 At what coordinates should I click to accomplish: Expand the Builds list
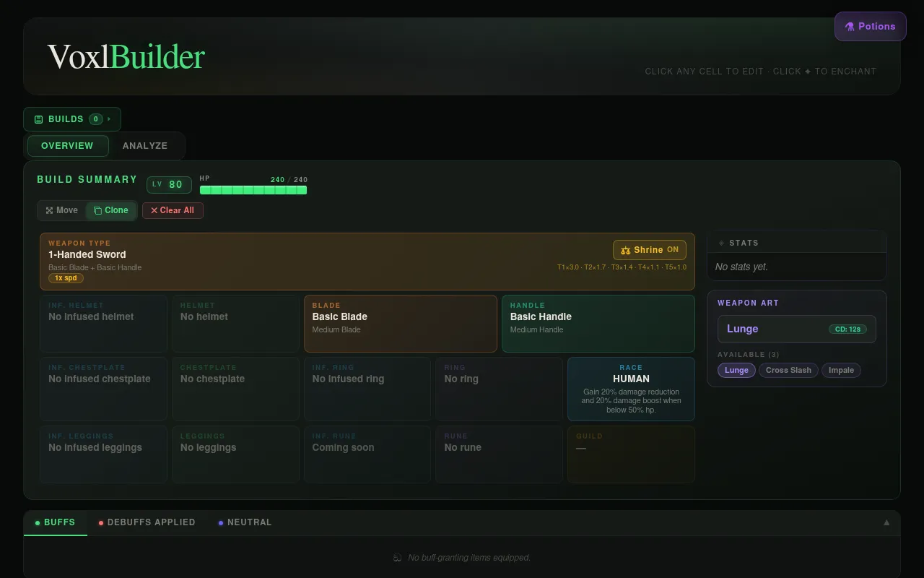pos(72,119)
